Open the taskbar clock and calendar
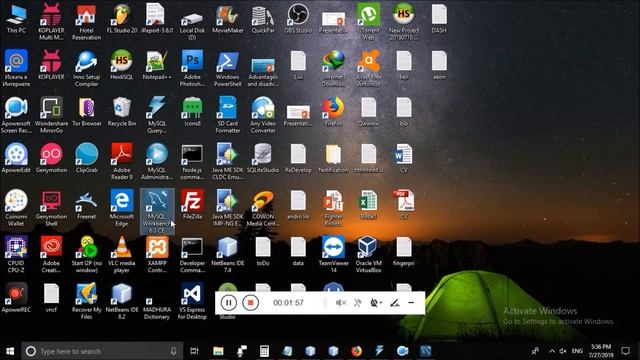Viewport: 640px width, 360px height. (x=601, y=351)
